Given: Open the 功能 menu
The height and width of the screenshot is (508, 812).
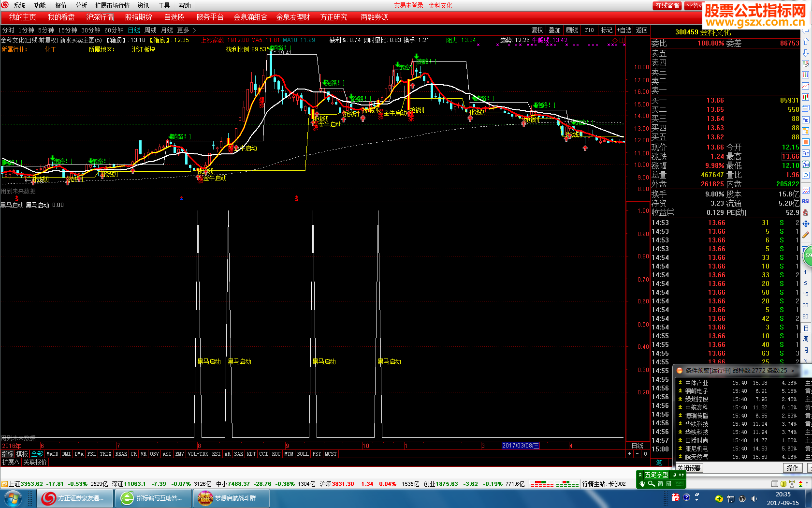Looking at the screenshot, I should click(40, 5).
